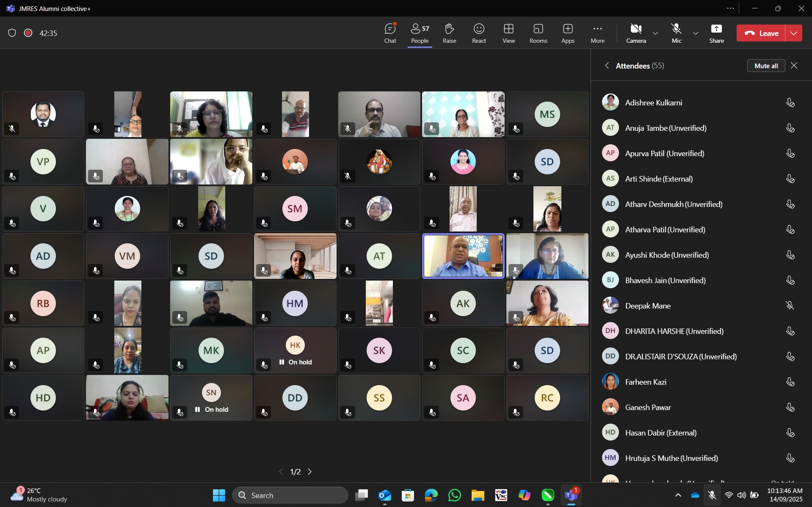
Task: Open the dropdown next to Leave
Action: (x=794, y=33)
